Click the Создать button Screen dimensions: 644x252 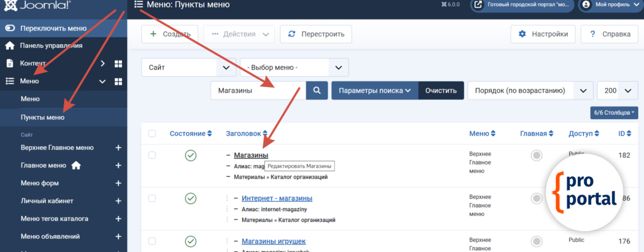pyautogui.click(x=170, y=34)
